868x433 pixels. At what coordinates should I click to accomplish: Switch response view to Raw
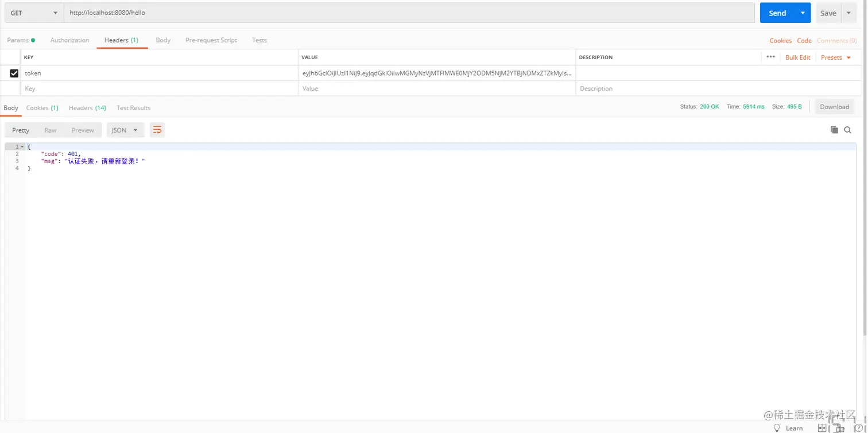pos(51,130)
